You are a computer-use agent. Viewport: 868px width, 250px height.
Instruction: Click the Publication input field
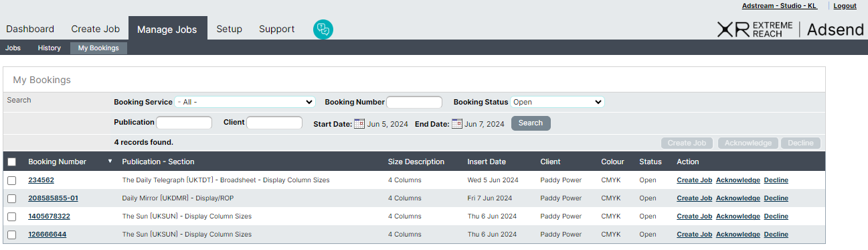[184, 123]
